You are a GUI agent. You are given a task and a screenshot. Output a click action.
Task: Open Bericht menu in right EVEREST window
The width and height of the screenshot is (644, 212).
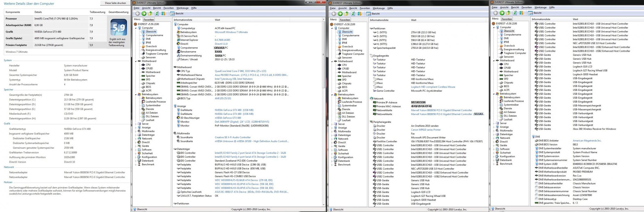pyautogui.click(x=515, y=7)
